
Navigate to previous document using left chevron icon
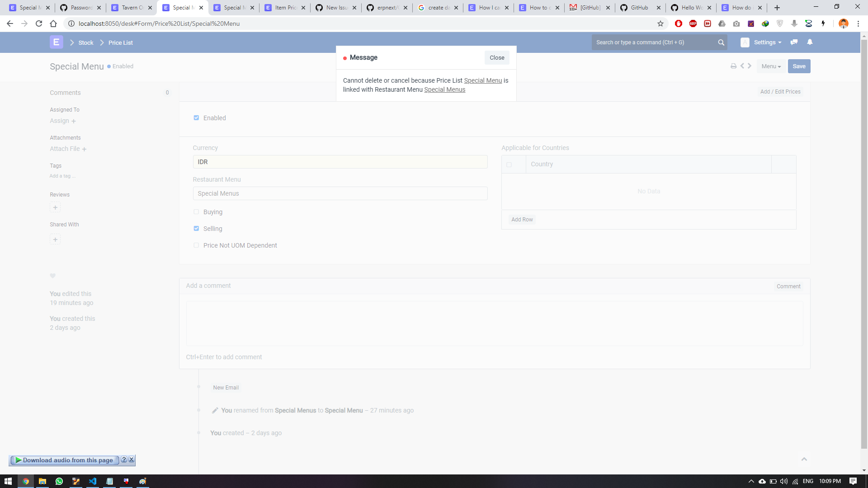[x=742, y=66]
